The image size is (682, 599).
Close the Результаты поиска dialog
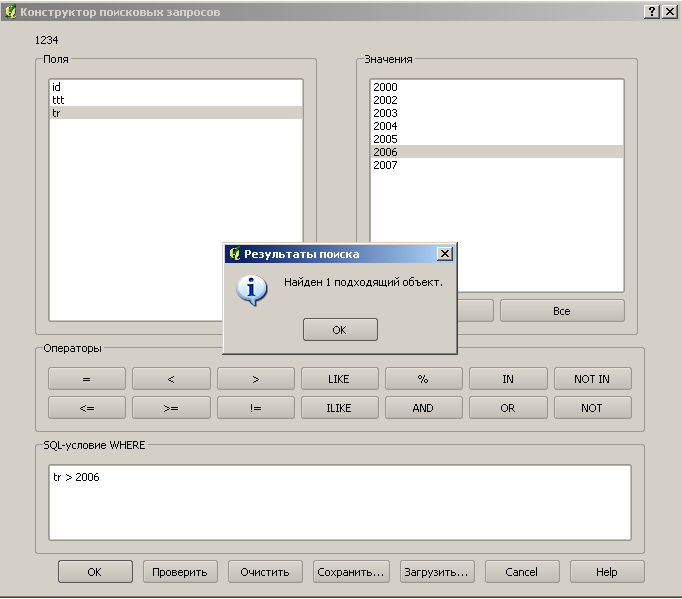coord(445,254)
